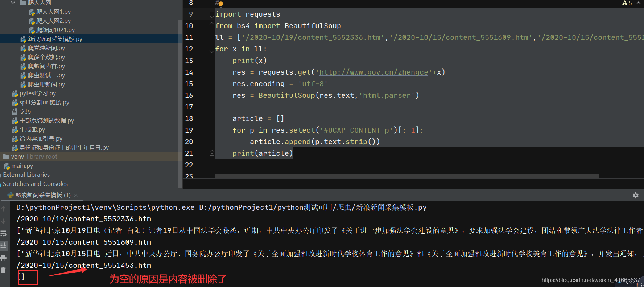Screen dimensions: 644x287
Task: Click the /2020-10/15/content_5551609.htm console output line
Action: pos(84,242)
